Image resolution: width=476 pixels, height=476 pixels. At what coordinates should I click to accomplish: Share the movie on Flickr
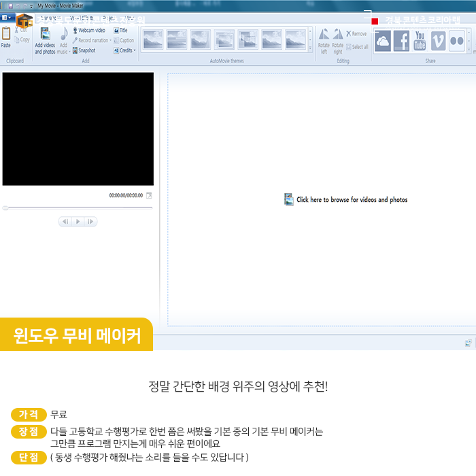(x=457, y=41)
